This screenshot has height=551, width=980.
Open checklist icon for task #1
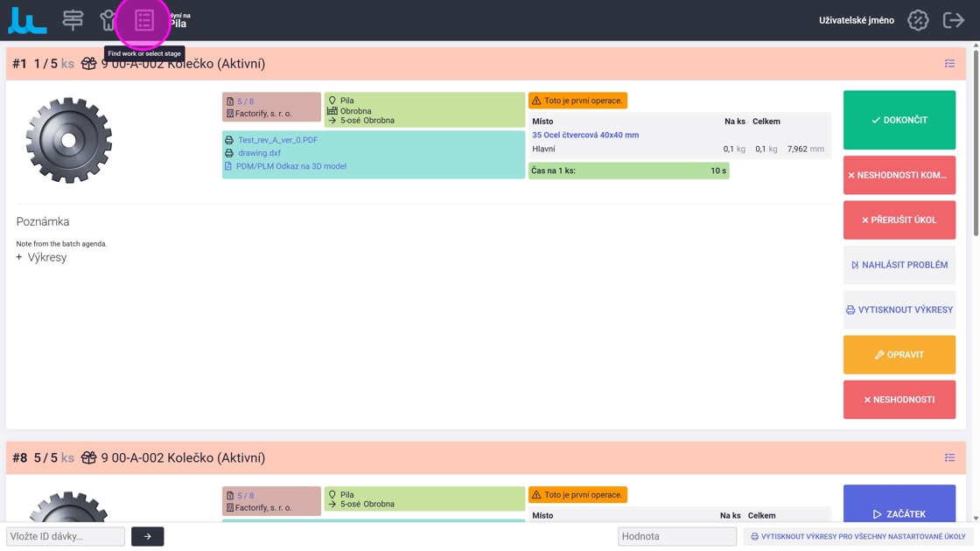[x=949, y=63]
